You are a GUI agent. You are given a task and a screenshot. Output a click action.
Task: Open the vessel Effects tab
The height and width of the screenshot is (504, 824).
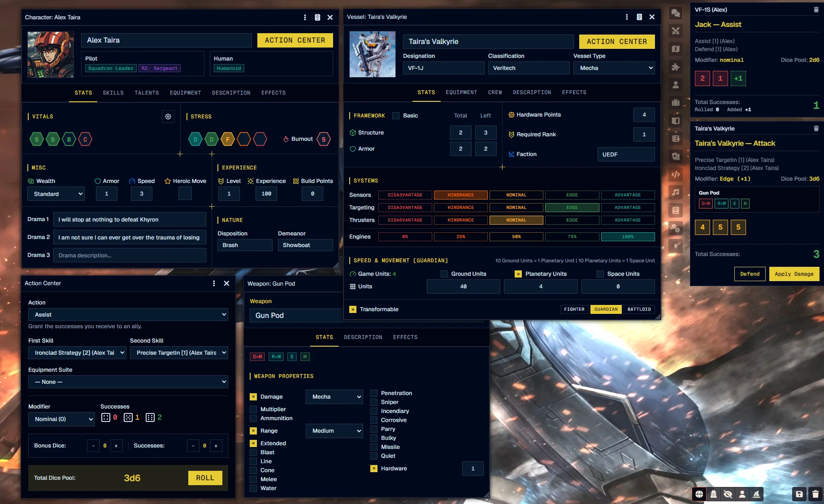[574, 92]
